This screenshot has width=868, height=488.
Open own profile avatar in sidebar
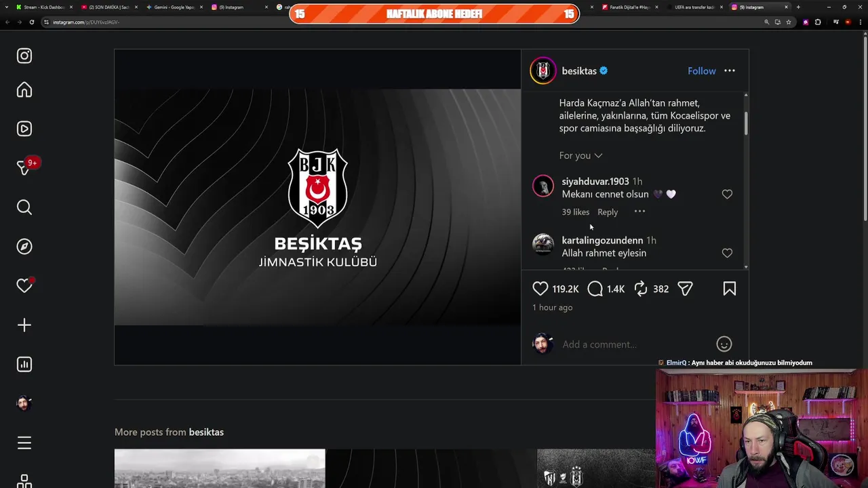24,403
